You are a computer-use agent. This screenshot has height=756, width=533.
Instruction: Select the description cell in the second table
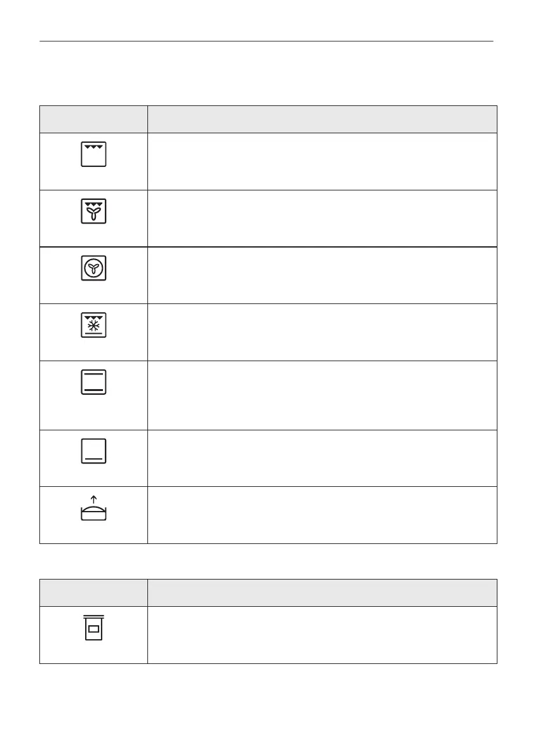(321, 635)
